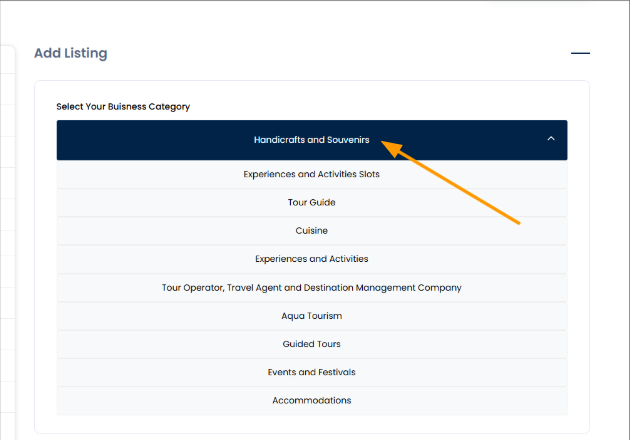Close the Handicrafts and Souvenirs dropdown header
This screenshot has height=440, width=630.
[x=311, y=140]
